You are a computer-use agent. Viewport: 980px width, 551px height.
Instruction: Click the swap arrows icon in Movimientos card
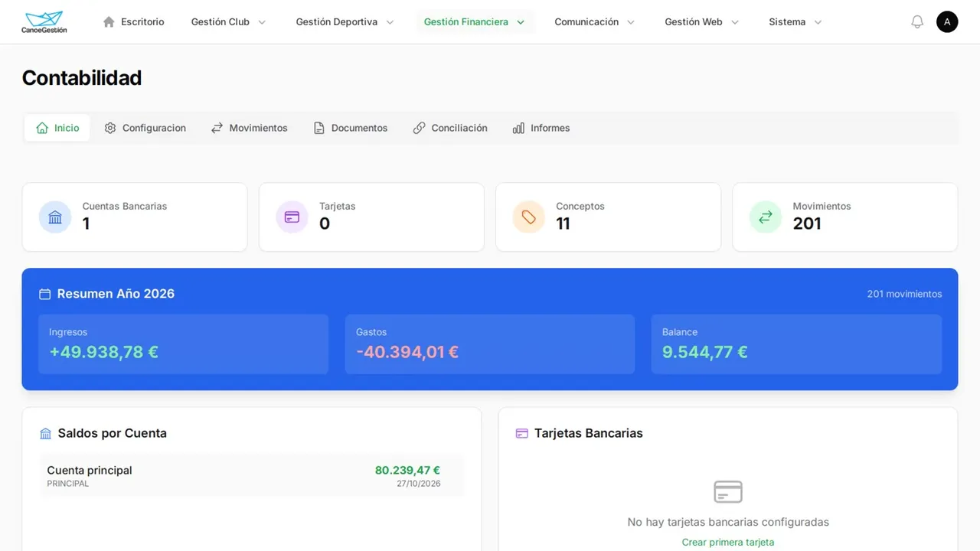766,217
